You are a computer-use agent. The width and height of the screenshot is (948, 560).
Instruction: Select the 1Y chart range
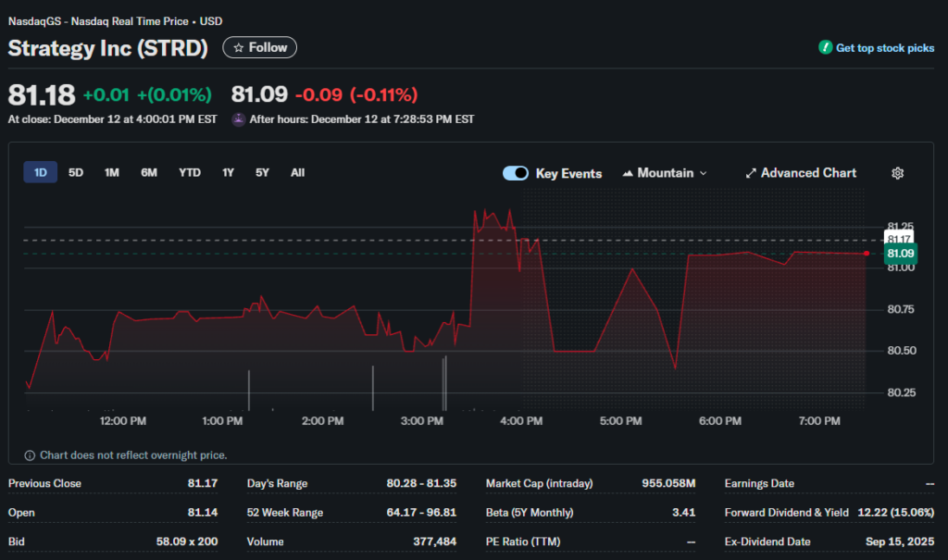tap(228, 172)
